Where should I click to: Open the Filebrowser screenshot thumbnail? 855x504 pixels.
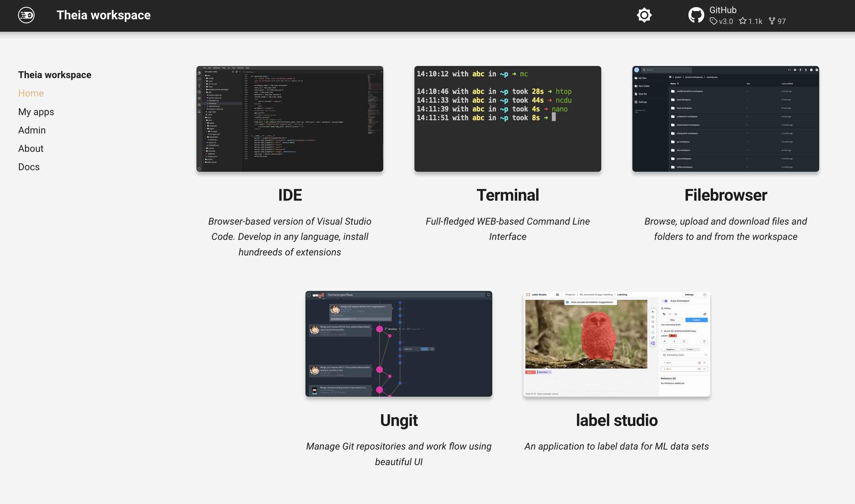(x=725, y=119)
